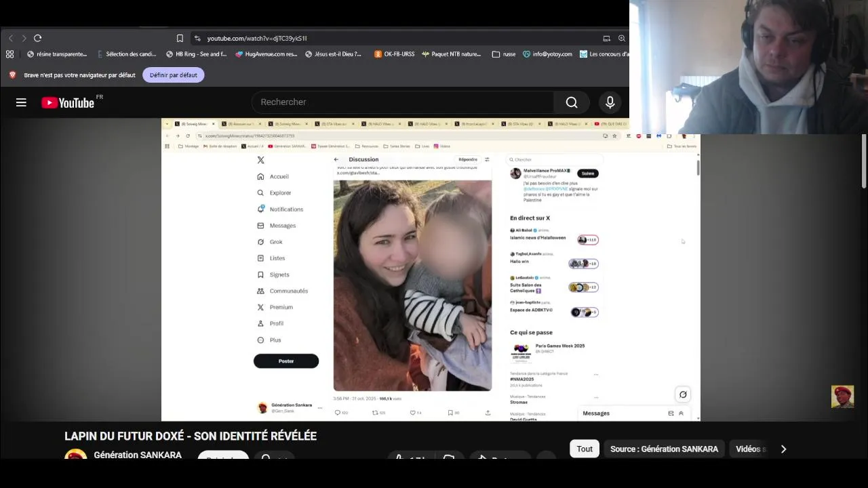Screen dimensions: 868x488
Task: Open site settings icon beside the URL
Action: [197, 38]
